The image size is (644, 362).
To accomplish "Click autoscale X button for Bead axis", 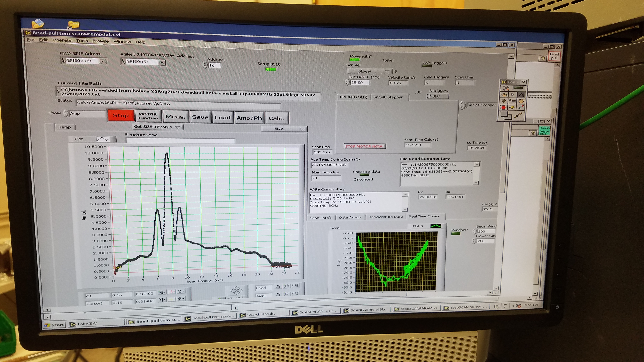I will coord(287,286).
